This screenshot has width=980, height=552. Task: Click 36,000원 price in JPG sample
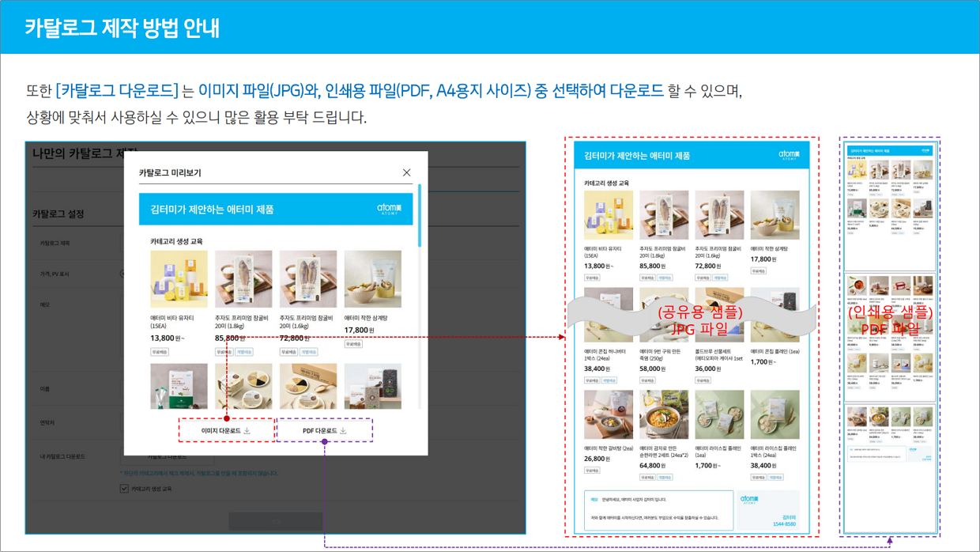pos(707,369)
